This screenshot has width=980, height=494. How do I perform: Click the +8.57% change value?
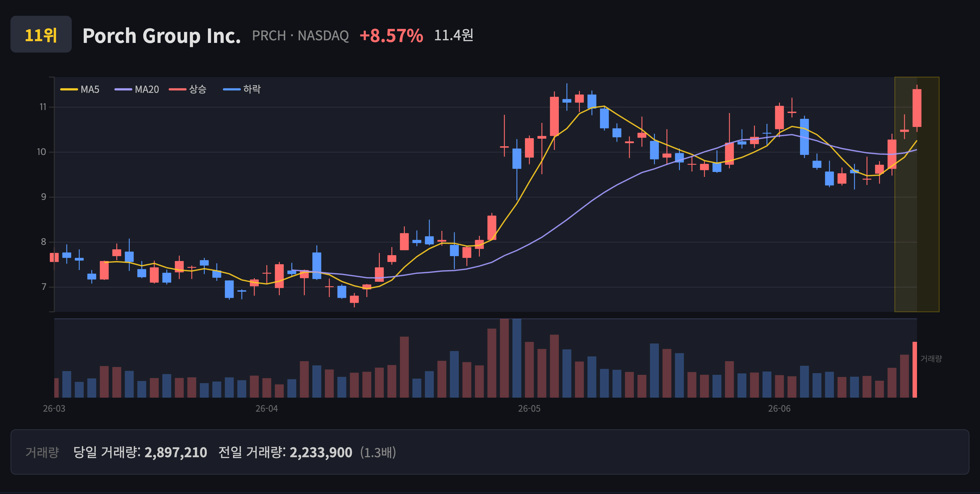pos(391,35)
